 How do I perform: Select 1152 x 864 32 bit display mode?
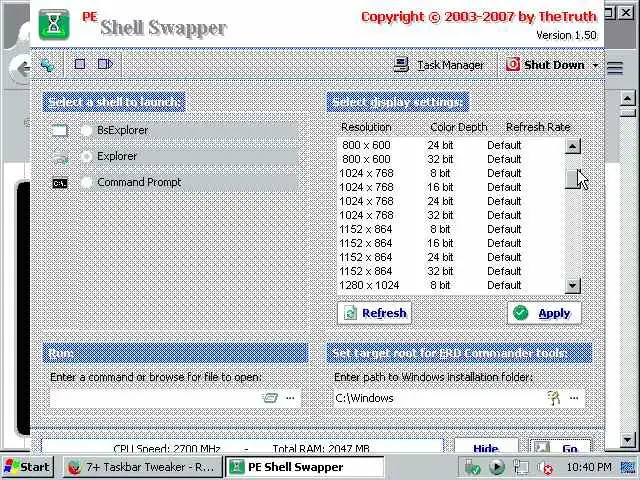(451, 271)
